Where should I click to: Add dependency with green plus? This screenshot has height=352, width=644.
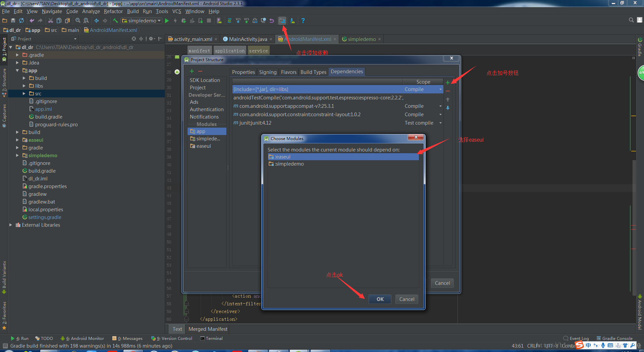coord(448,83)
